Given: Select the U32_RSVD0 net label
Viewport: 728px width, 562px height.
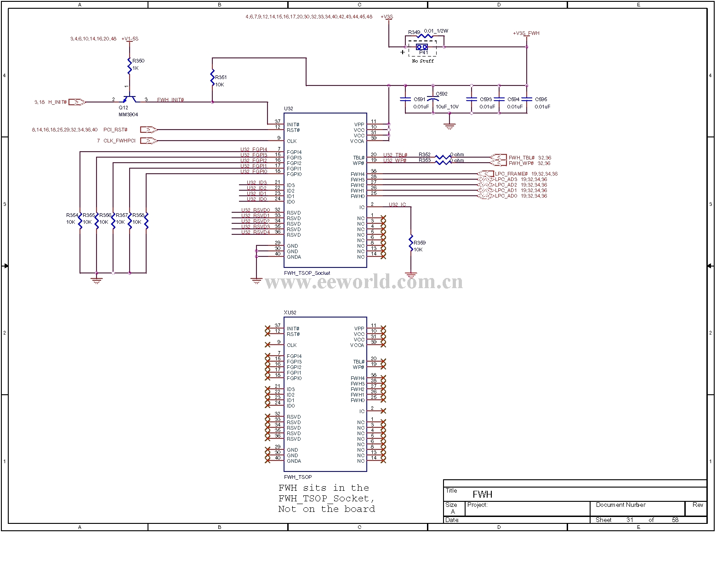Looking at the screenshot, I should (x=256, y=210).
